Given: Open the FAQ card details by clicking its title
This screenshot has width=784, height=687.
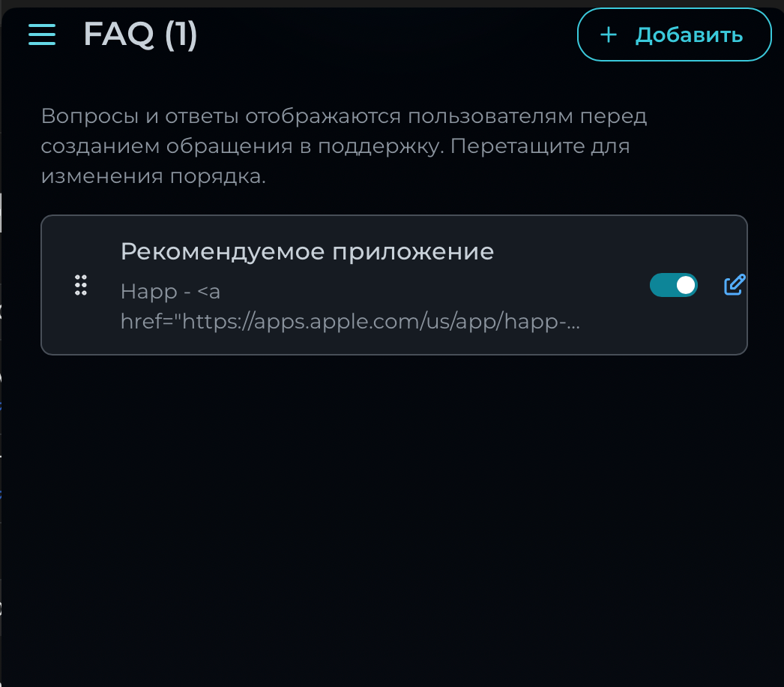Looking at the screenshot, I should pyautogui.click(x=307, y=251).
